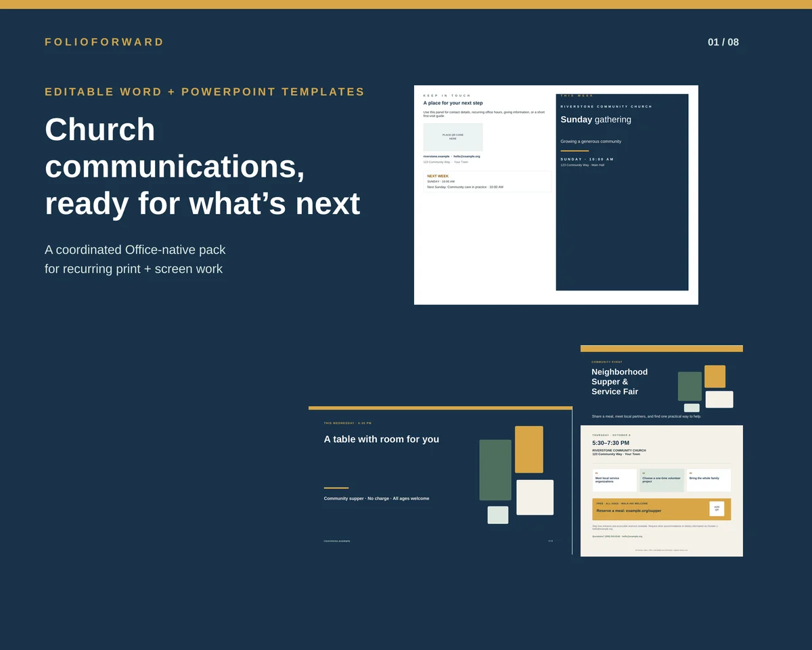812x650 pixels.
Task: Click the 'riverstone.example' slide footer
Action: tap(337, 541)
